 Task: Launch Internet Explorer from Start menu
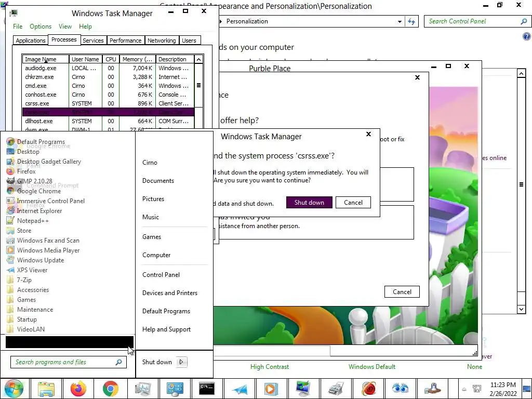point(34,211)
